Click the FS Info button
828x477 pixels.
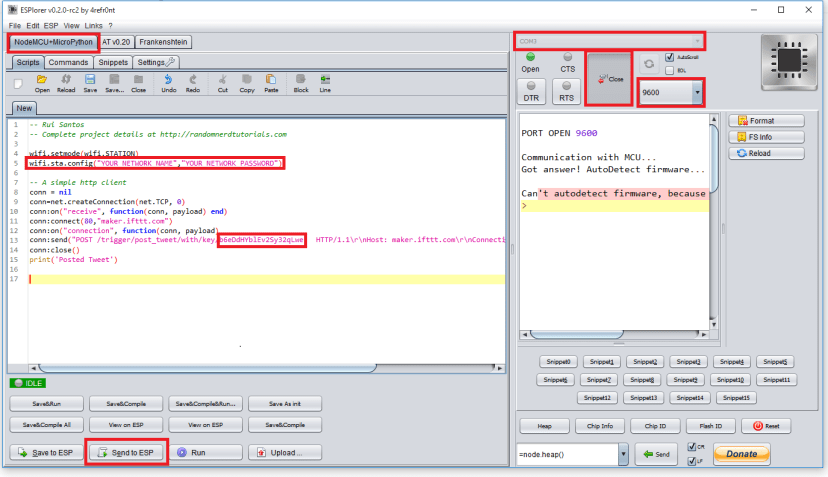[766, 137]
